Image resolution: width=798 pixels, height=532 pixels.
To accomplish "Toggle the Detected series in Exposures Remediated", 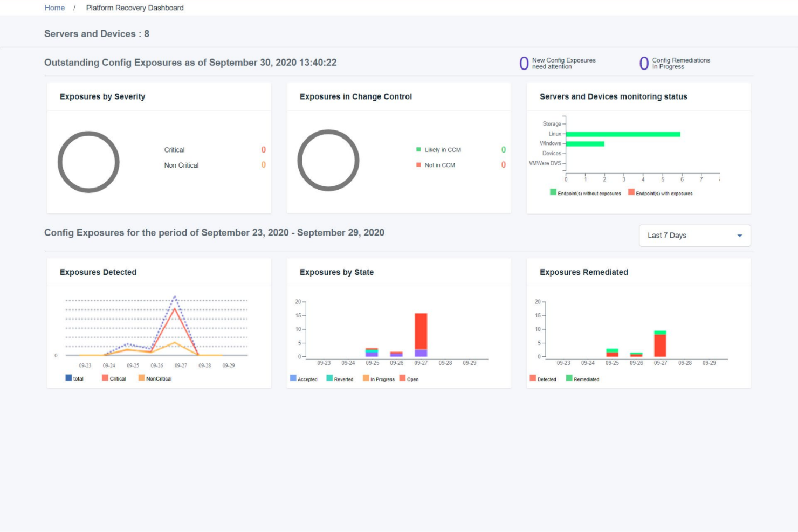I will click(534, 379).
